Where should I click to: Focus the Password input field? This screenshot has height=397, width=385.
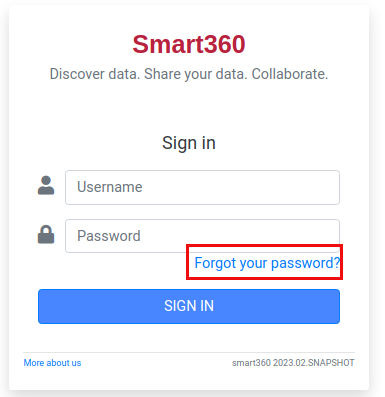coord(202,236)
